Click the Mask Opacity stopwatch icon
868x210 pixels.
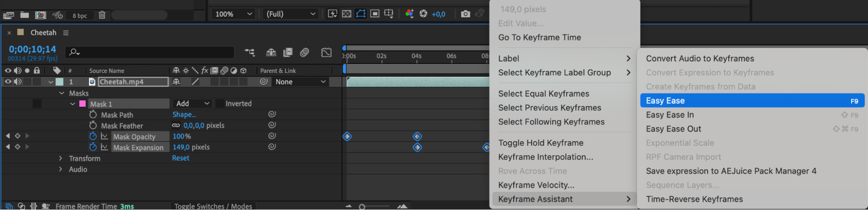point(93,136)
